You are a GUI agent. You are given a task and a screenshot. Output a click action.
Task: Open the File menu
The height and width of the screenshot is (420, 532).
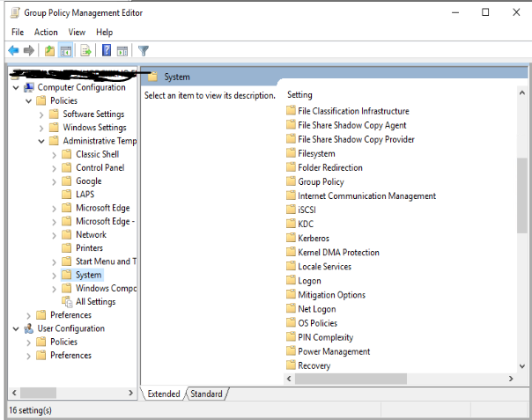18,33
